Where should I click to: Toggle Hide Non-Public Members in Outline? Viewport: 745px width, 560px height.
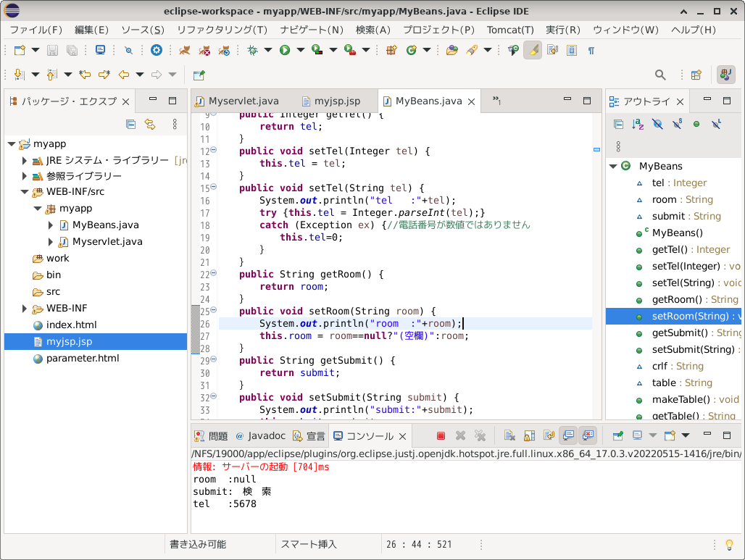[696, 125]
